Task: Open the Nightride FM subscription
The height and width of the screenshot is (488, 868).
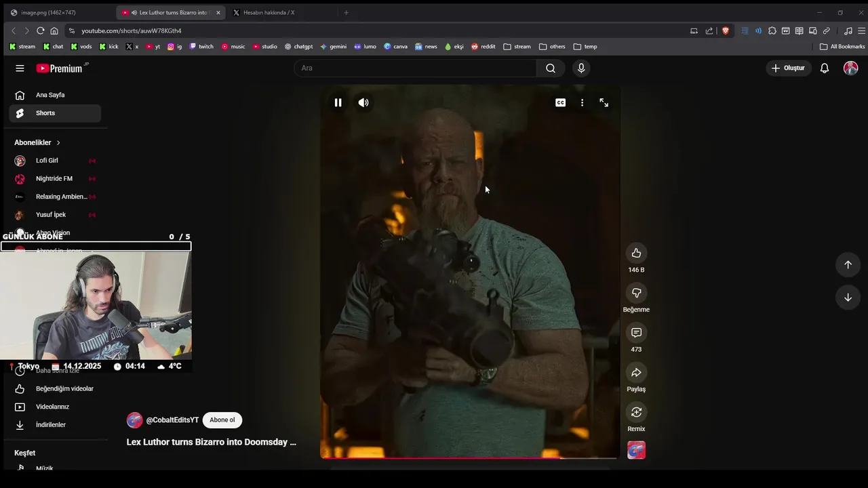Action: pos(55,179)
